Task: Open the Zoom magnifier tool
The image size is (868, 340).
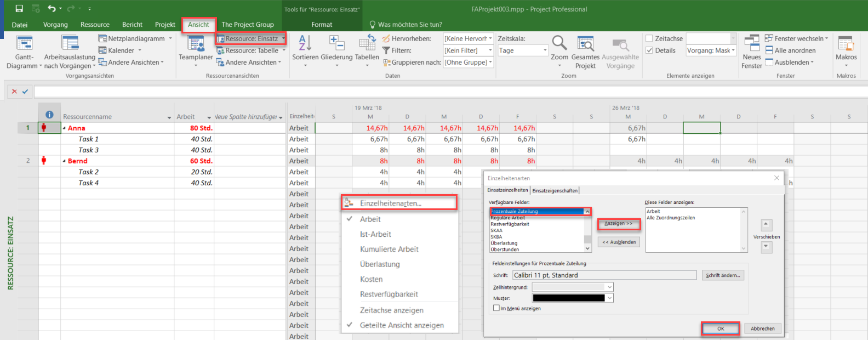Action: tap(559, 43)
